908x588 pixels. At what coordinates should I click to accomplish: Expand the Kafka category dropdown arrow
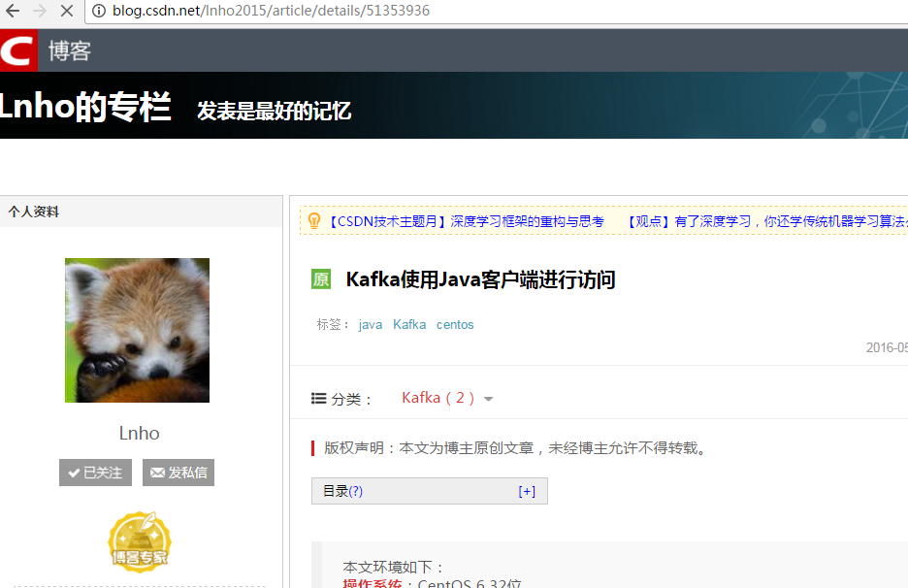click(488, 399)
